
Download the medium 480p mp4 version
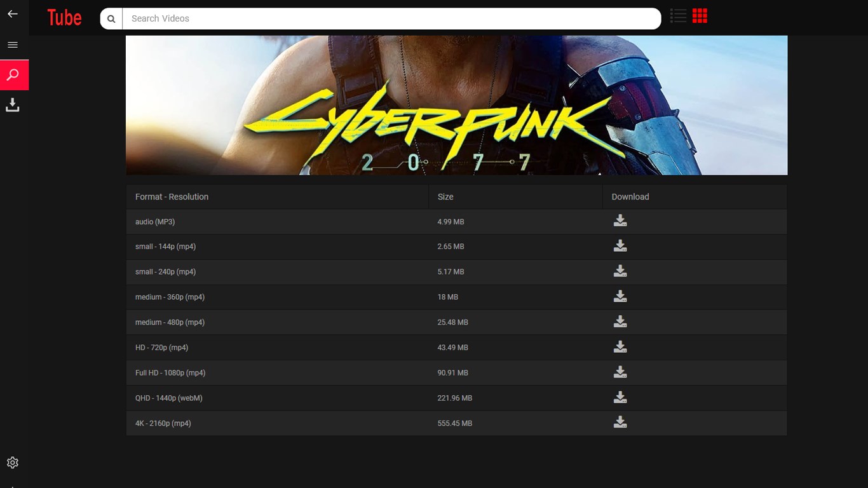coord(620,322)
